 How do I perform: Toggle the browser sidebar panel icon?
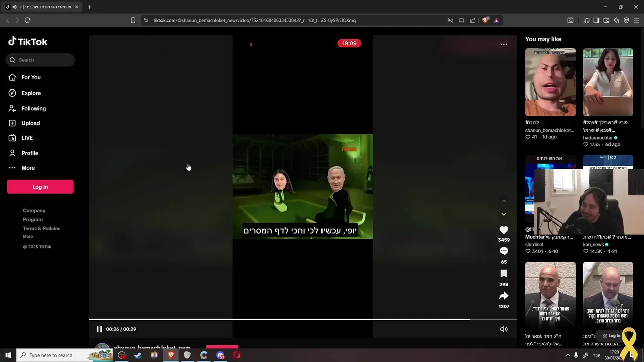point(596,20)
